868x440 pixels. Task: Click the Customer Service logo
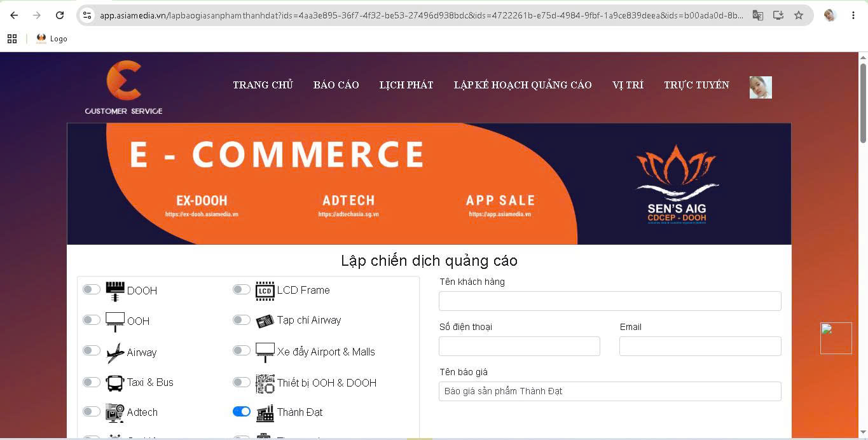123,88
